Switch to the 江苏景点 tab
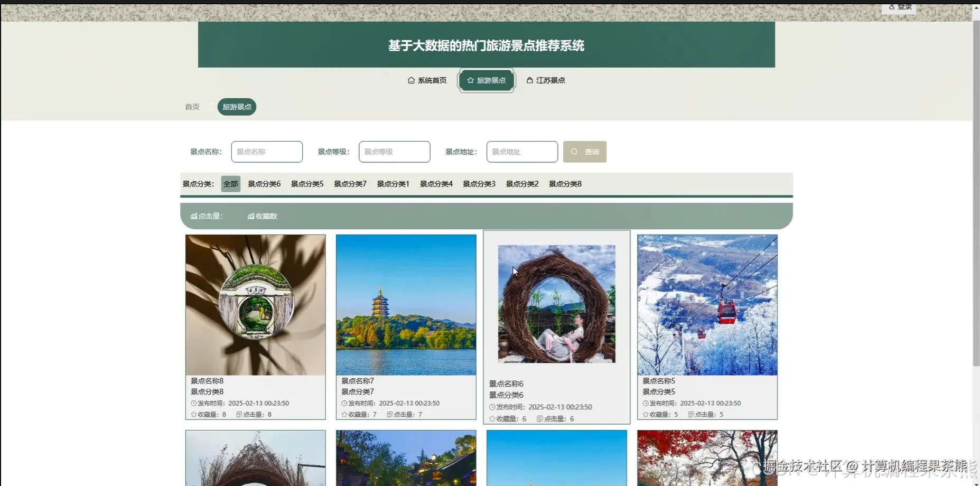This screenshot has height=486, width=980. tap(551, 80)
